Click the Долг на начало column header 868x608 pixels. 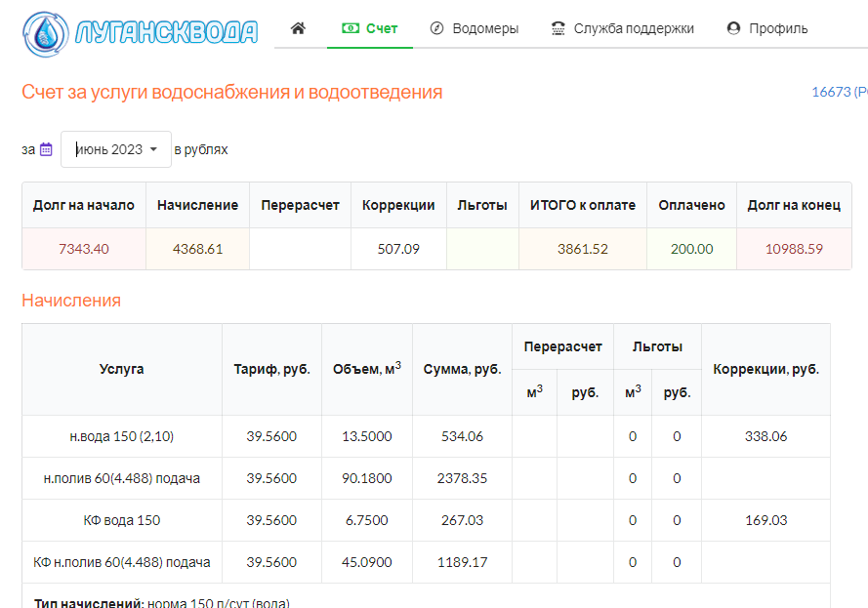(x=84, y=205)
